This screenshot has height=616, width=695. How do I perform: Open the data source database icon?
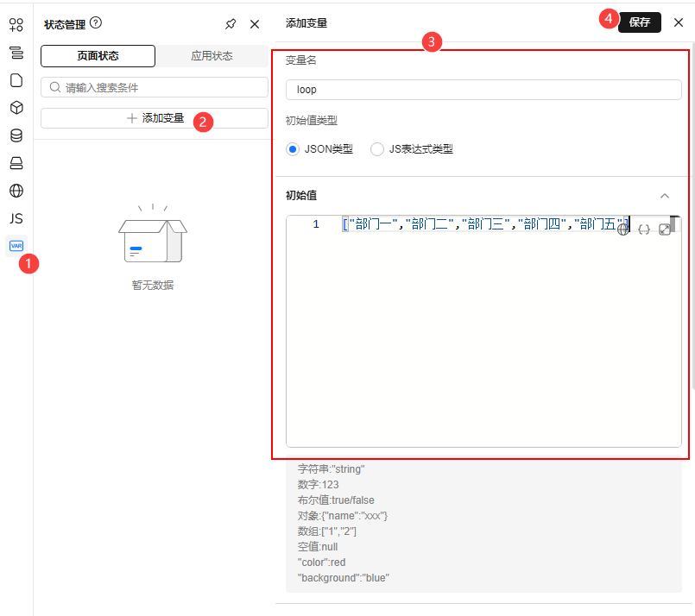coord(16,135)
